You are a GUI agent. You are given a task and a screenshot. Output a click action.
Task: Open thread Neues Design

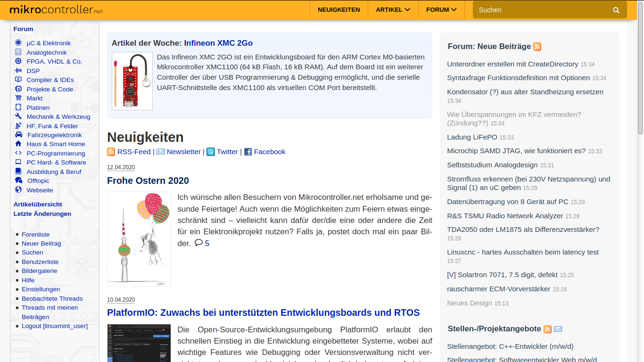point(470,303)
